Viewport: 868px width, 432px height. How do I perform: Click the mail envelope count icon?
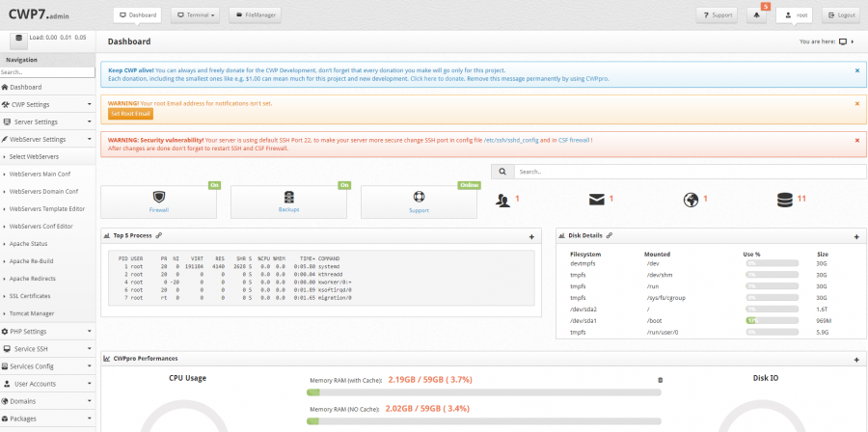tap(597, 201)
